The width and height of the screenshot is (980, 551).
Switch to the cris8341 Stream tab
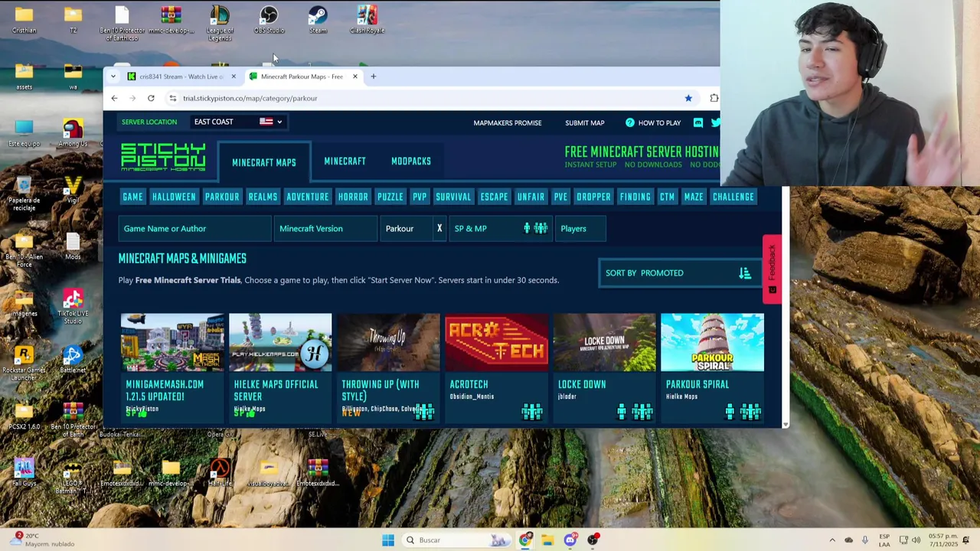click(x=181, y=77)
